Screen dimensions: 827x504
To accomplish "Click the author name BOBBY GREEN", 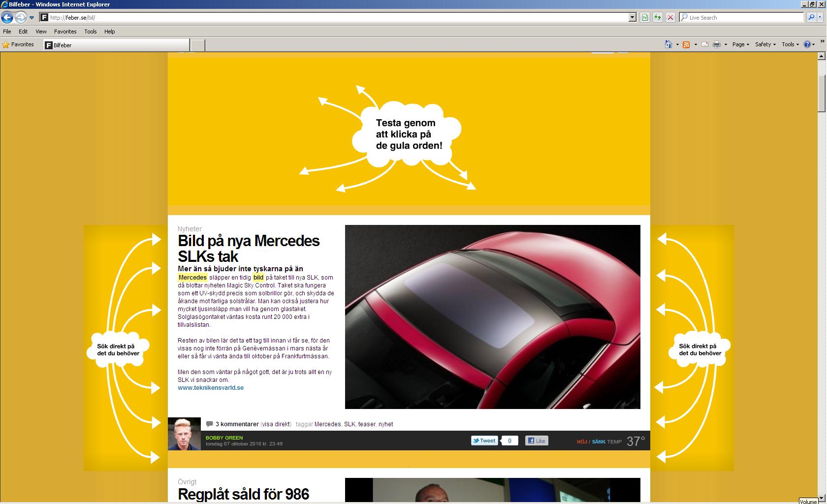I will 224,438.
